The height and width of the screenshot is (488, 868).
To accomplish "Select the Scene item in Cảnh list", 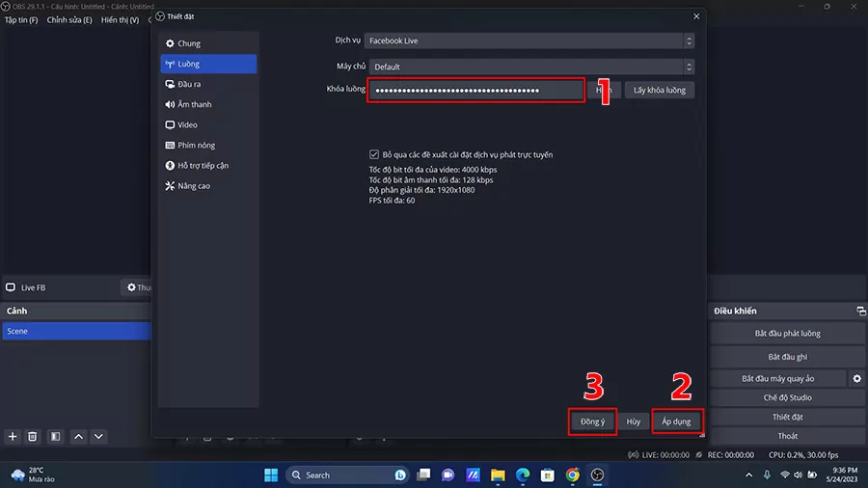I will pyautogui.click(x=76, y=331).
